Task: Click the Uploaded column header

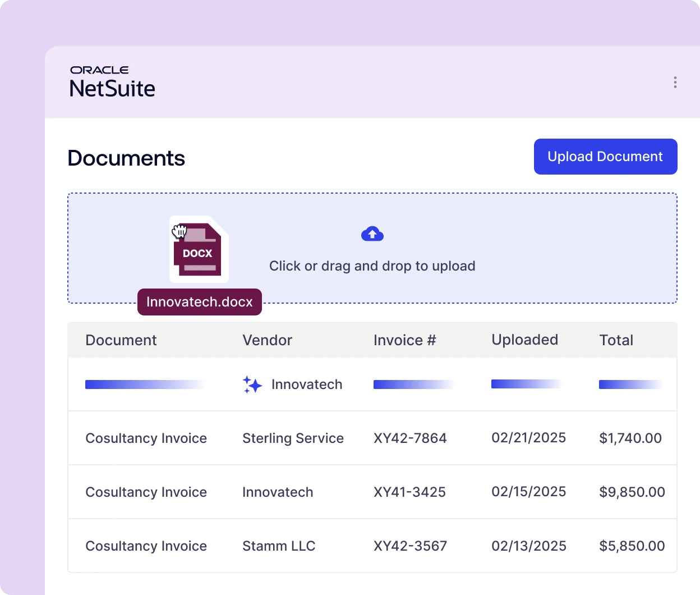Action: click(524, 340)
